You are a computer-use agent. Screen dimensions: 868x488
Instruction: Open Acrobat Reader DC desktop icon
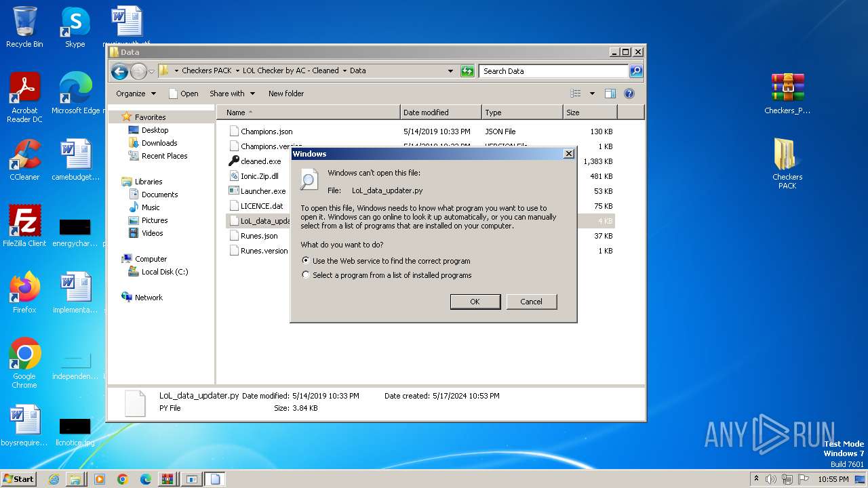click(24, 98)
